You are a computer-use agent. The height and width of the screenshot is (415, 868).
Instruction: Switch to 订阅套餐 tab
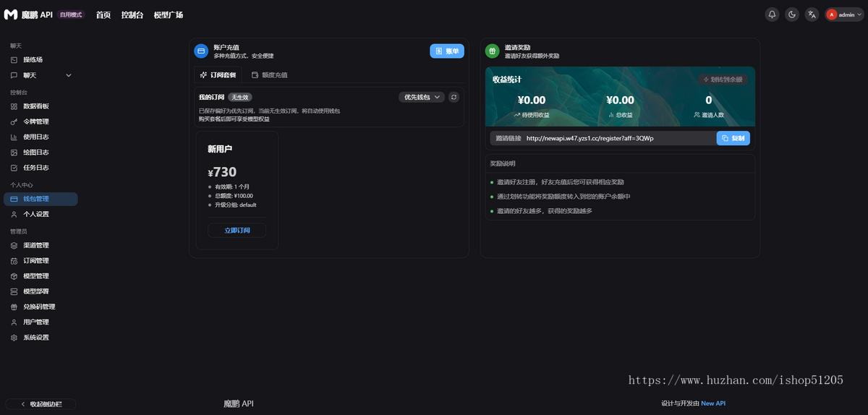(218, 75)
